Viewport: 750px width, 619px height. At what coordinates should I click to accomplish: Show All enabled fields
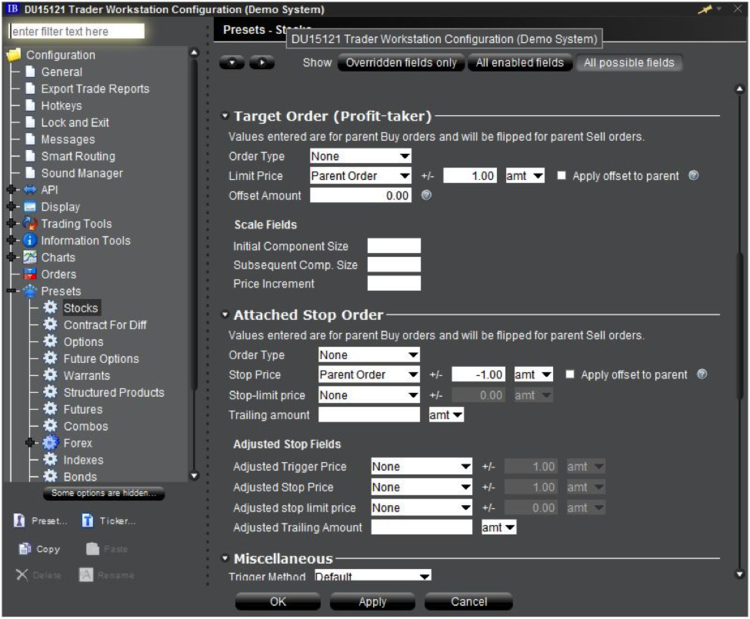(519, 63)
